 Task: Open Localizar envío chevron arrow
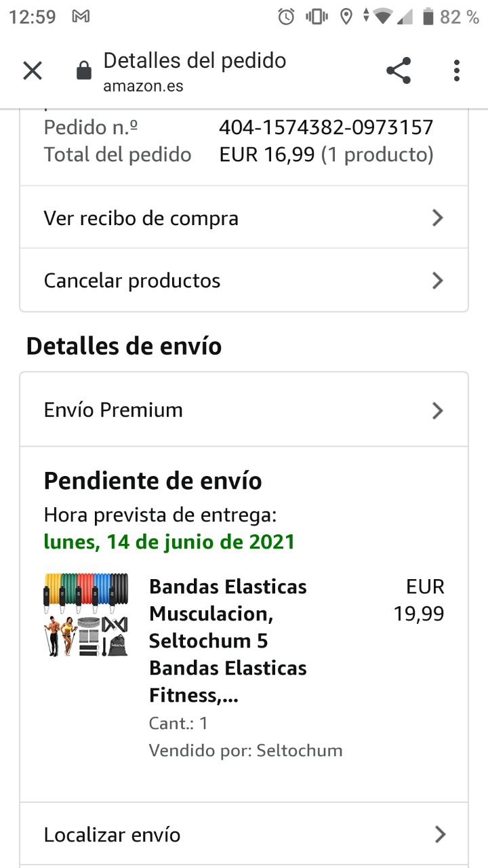click(x=440, y=834)
